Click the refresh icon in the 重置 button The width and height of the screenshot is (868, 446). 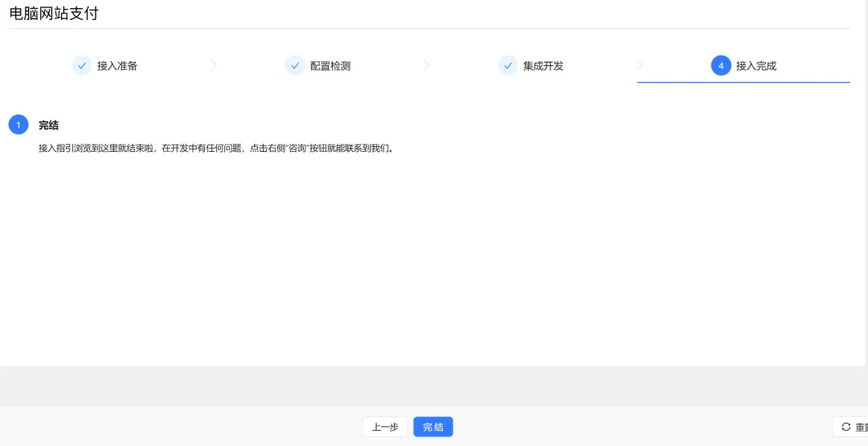[x=845, y=427]
